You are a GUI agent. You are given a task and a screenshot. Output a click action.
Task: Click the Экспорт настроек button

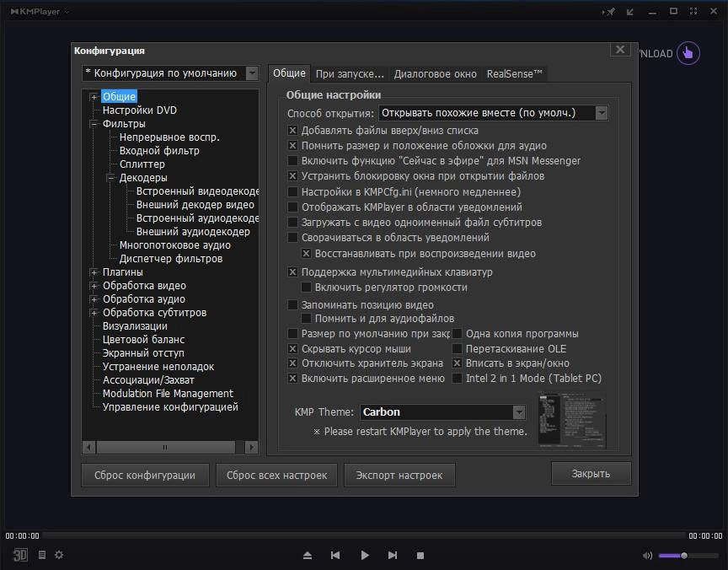[x=399, y=476]
